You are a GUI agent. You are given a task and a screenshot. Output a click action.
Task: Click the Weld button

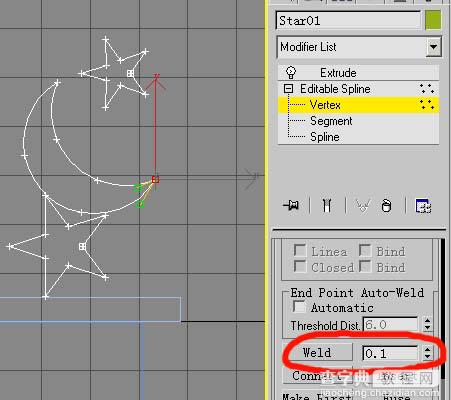coord(317,353)
